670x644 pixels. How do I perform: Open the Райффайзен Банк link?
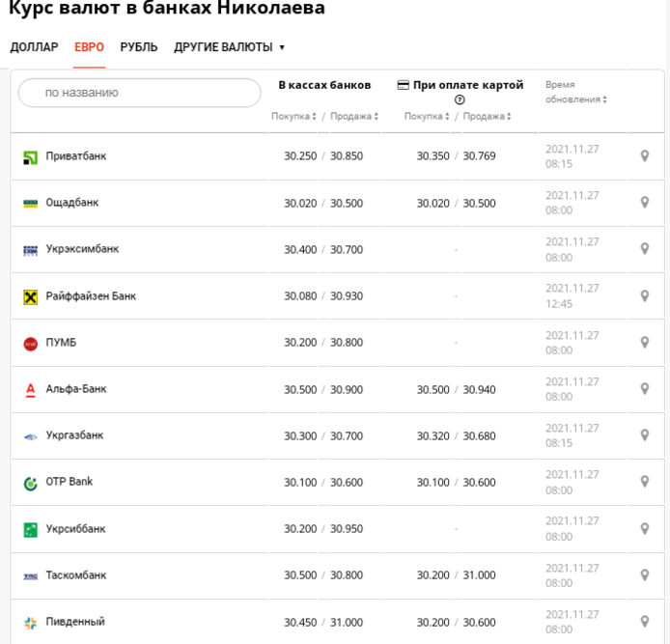[91, 295]
